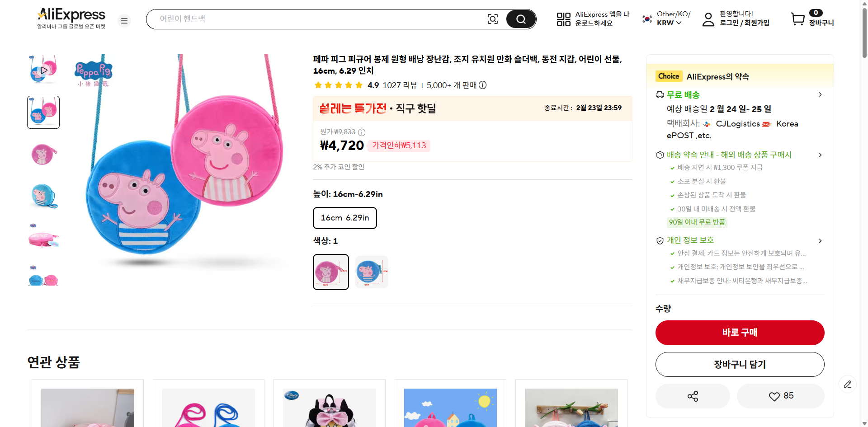
Task: Click the share icon button
Action: (693, 396)
